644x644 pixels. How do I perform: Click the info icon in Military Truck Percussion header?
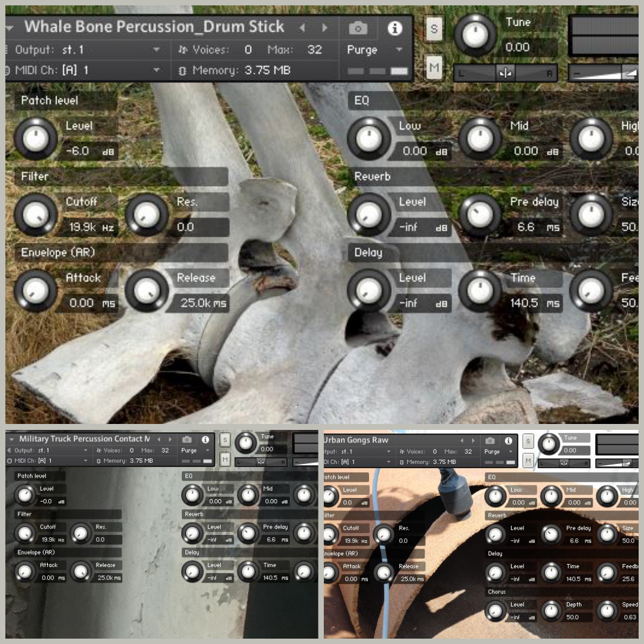pyautogui.click(x=205, y=439)
